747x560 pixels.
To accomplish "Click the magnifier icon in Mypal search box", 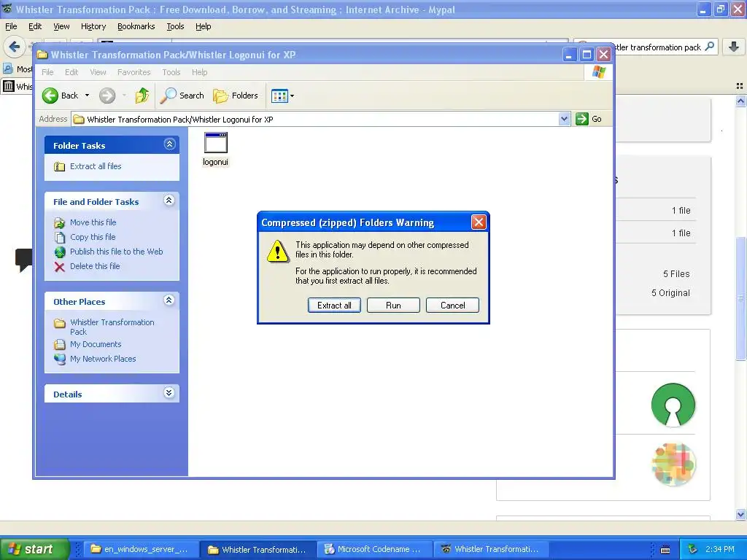I will coord(709,47).
